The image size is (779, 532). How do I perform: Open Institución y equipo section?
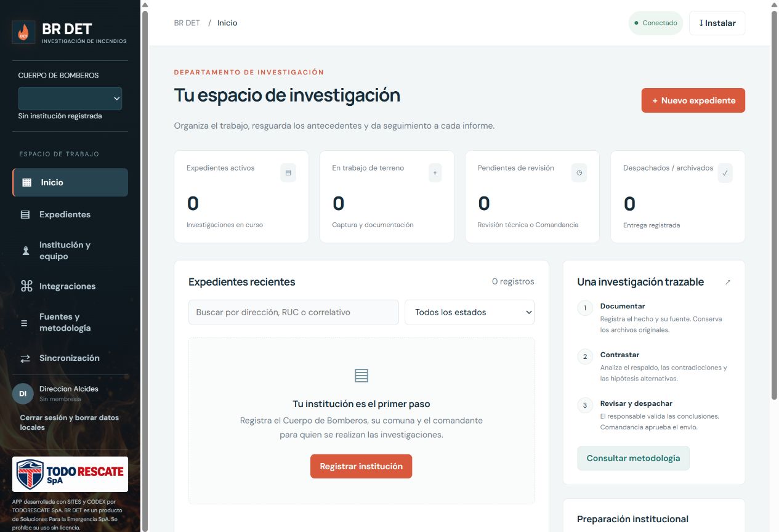click(70, 251)
